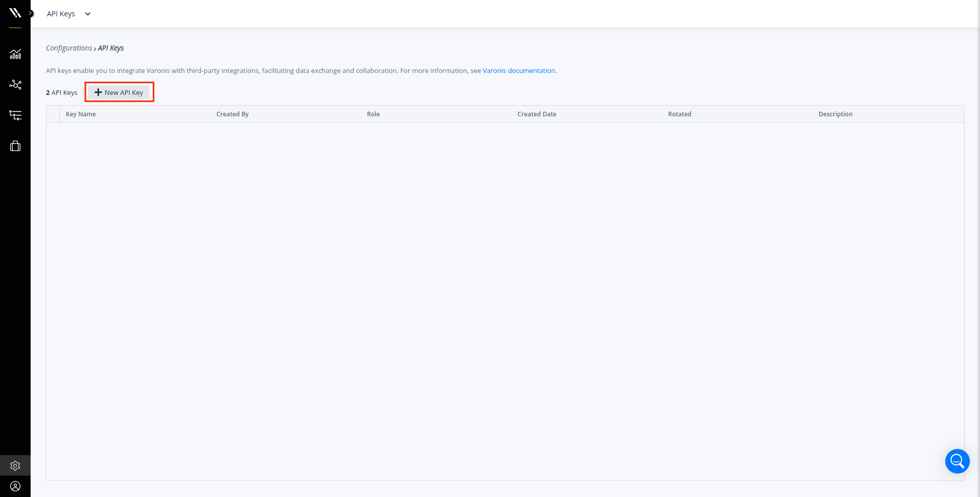Sort by the Key Name column
The width and height of the screenshot is (980, 497).
(81, 114)
